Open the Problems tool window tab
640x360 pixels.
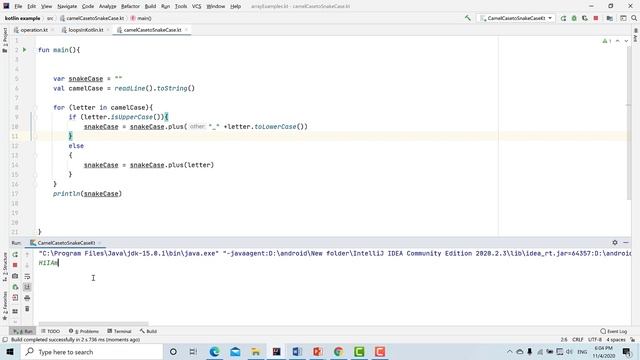[84, 331]
